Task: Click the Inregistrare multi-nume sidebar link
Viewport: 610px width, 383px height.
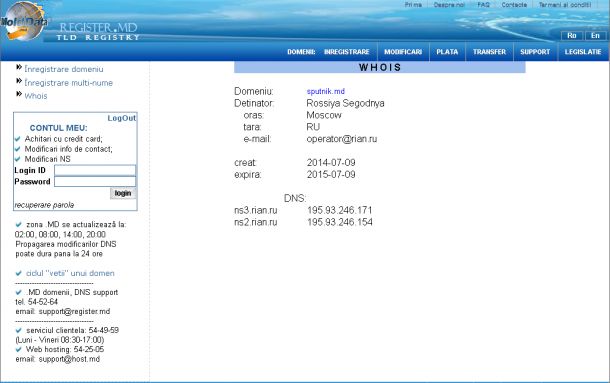Action: tap(68, 83)
